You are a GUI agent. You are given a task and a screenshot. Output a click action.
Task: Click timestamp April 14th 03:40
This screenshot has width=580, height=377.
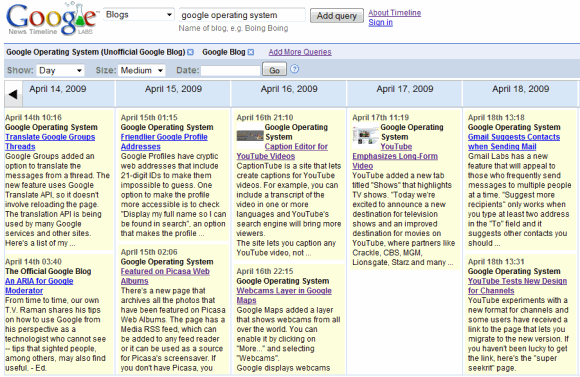(33, 262)
